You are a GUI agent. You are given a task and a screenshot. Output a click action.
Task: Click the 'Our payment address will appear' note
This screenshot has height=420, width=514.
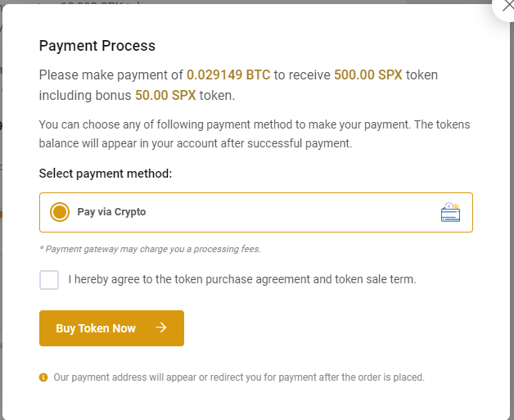tap(239, 377)
